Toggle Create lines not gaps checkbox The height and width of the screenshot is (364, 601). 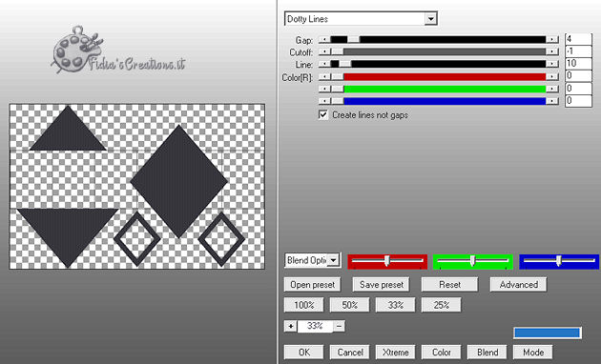323,115
